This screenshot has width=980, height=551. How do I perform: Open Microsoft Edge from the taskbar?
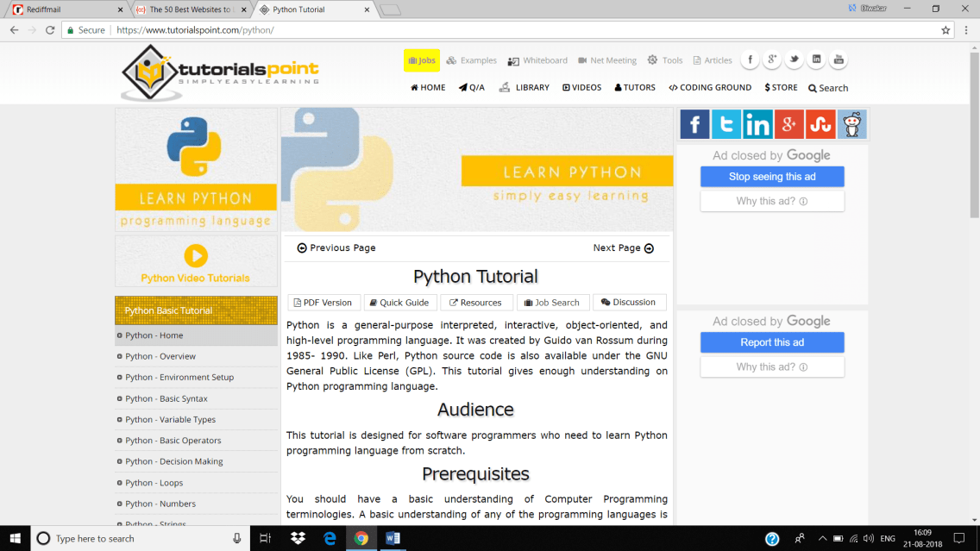330,538
